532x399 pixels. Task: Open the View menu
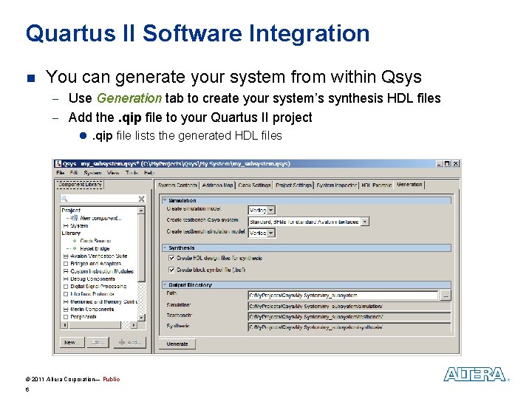[113, 173]
